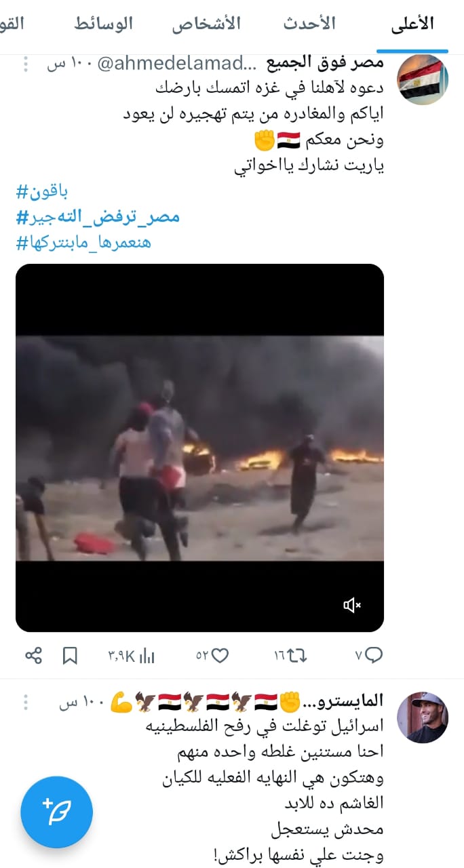Open hashtag #هنعمرها_مابنتركها

click(83, 242)
